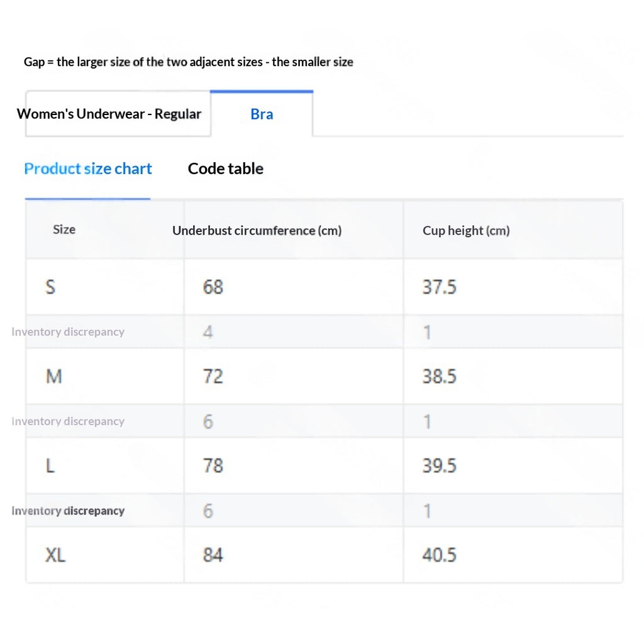The height and width of the screenshot is (644, 644).
Task: Click underbust value 72 for size M
Action: pyautogui.click(x=213, y=377)
